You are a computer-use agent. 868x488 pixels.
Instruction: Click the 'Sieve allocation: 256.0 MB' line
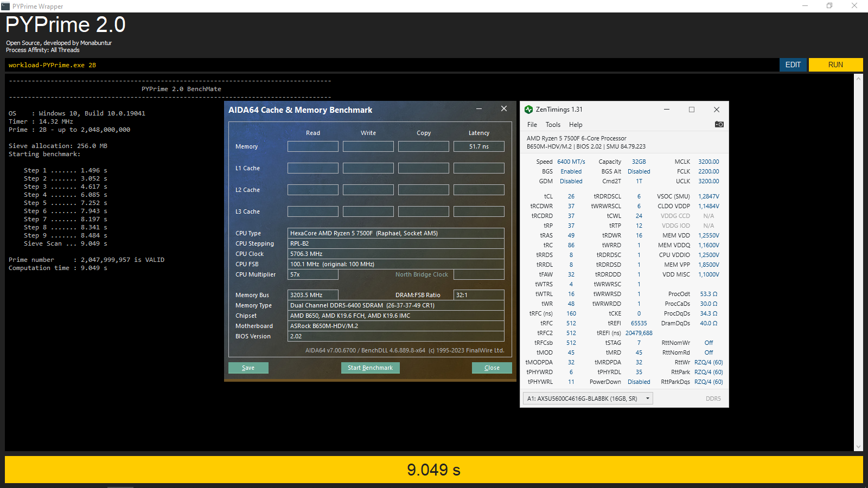pos(58,146)
